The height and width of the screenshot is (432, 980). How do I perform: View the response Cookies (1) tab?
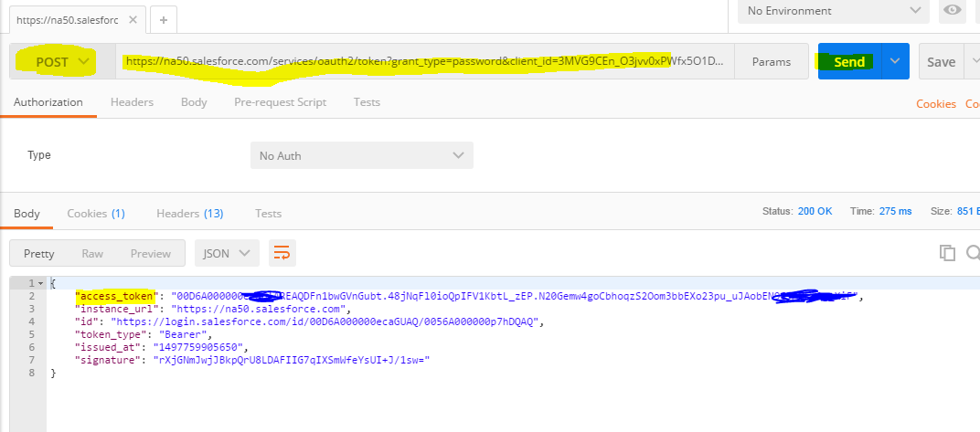96,214
